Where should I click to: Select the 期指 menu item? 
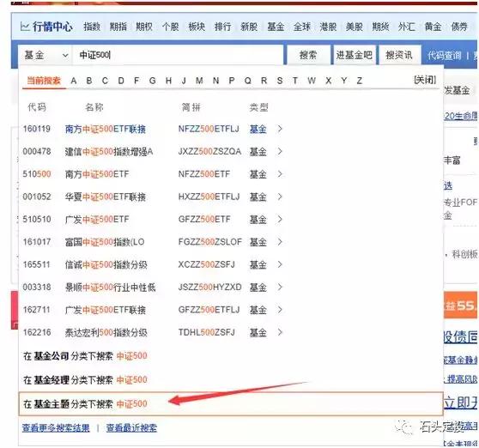[118, 27]
